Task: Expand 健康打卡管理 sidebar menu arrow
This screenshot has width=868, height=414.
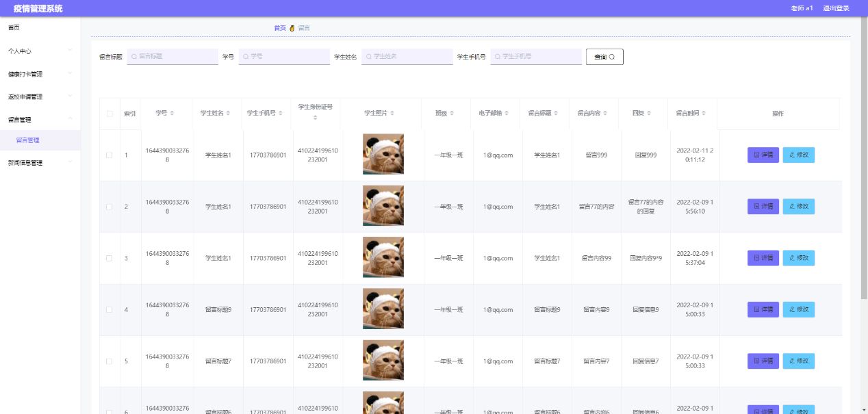Action: (x=70, y=74)
